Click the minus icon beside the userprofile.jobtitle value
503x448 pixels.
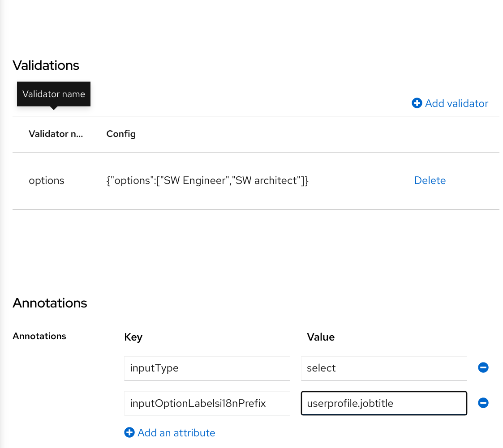pyautogui.click(x=483, y=403)
